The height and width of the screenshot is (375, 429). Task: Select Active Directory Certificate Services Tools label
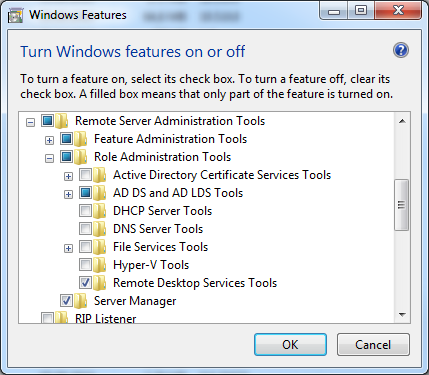click(222, 175)
